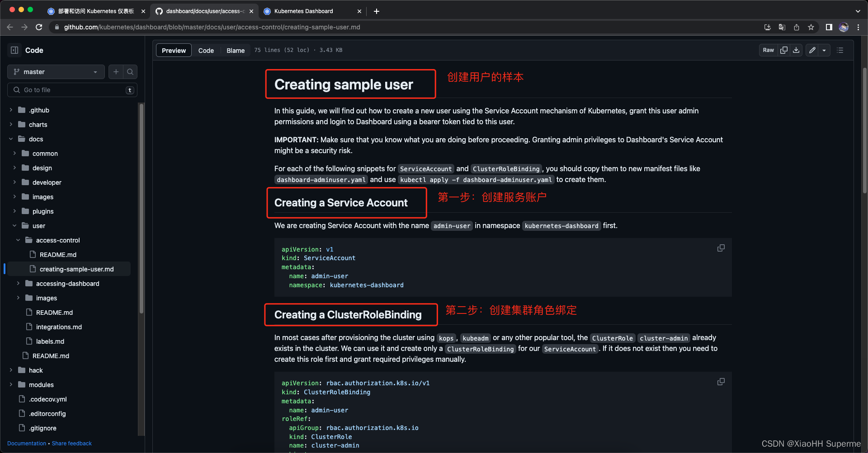Copy raw file contents icon
The width and height of the screenshot is (868, 453).
(784, 50)
